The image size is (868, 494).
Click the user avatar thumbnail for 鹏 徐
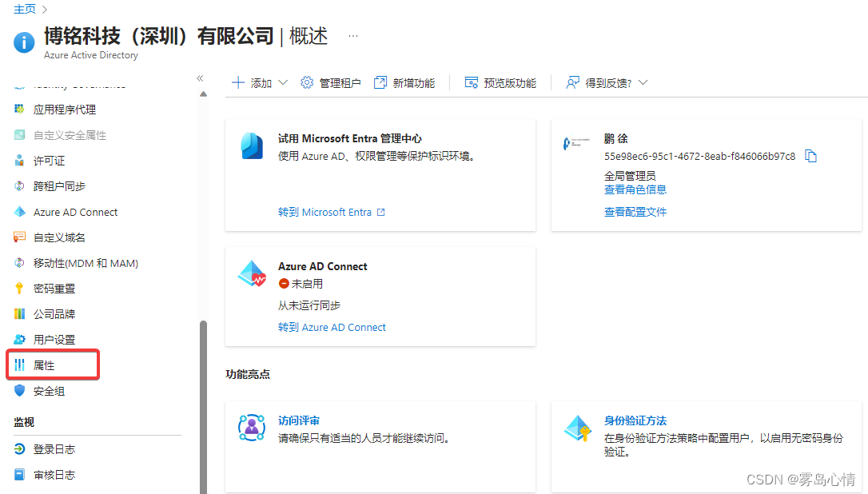click(x=576, y=143)
